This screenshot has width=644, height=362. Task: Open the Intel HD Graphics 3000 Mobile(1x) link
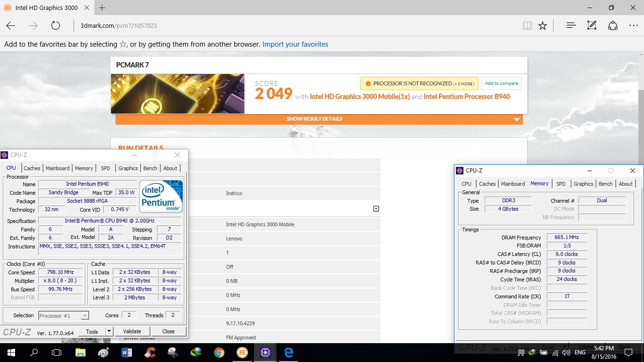coord(360,97)
